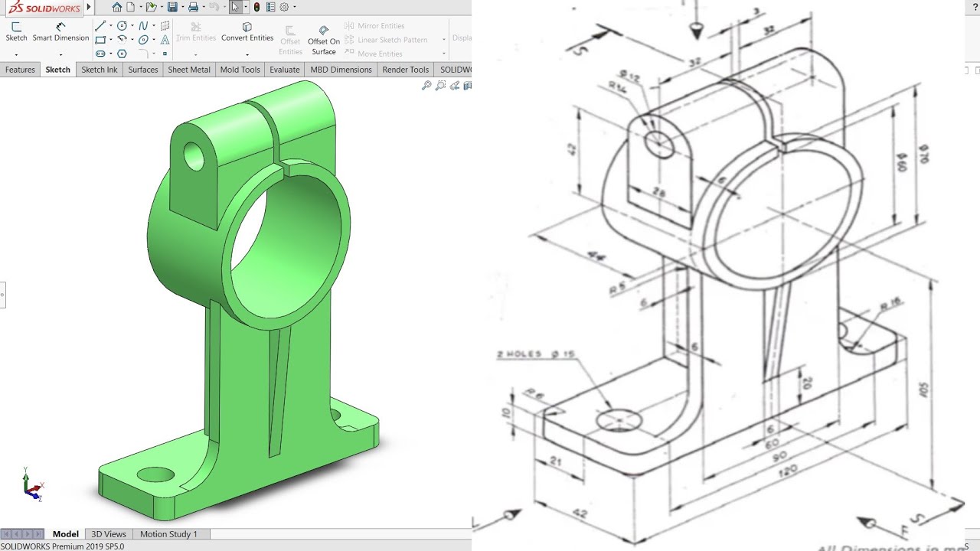Expand the Sketch button dropdown arrow
The height and width of the screenshot is (551, 980).
point(16,55)
